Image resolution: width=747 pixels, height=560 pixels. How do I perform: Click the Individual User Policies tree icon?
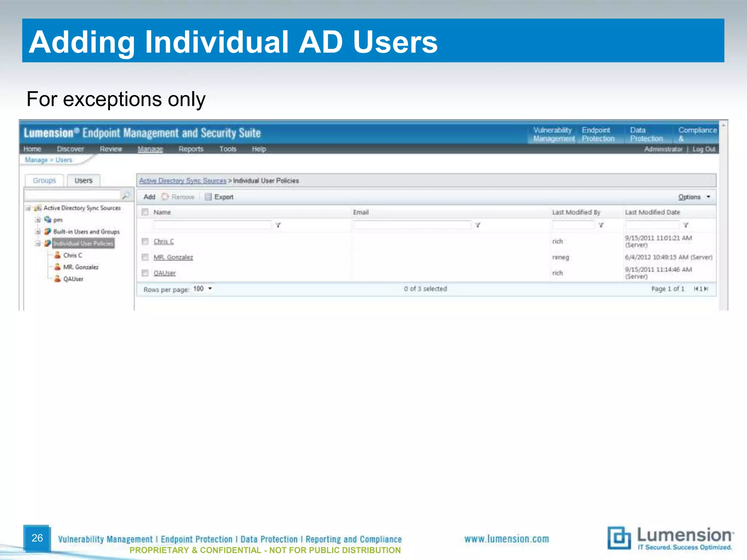(x=47, y=243)
